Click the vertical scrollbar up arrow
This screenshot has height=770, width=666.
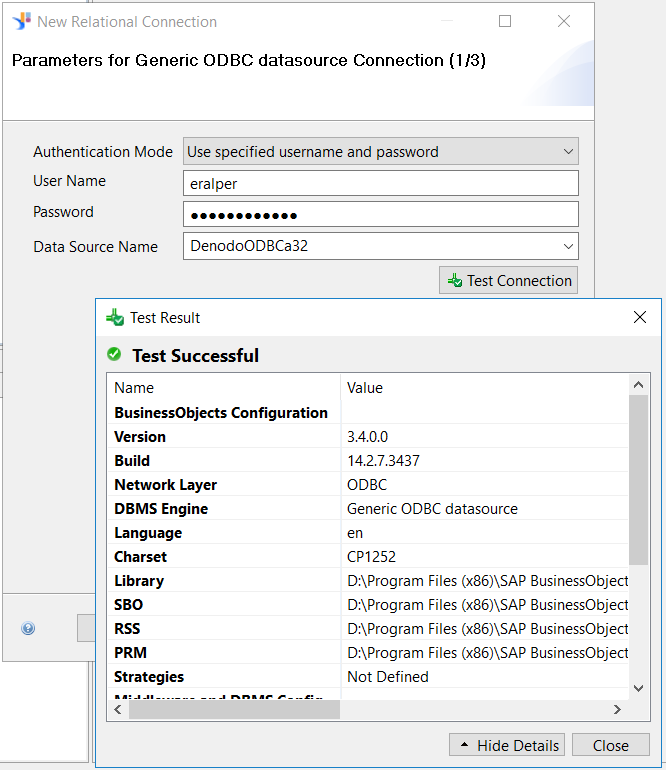[638, 385]
